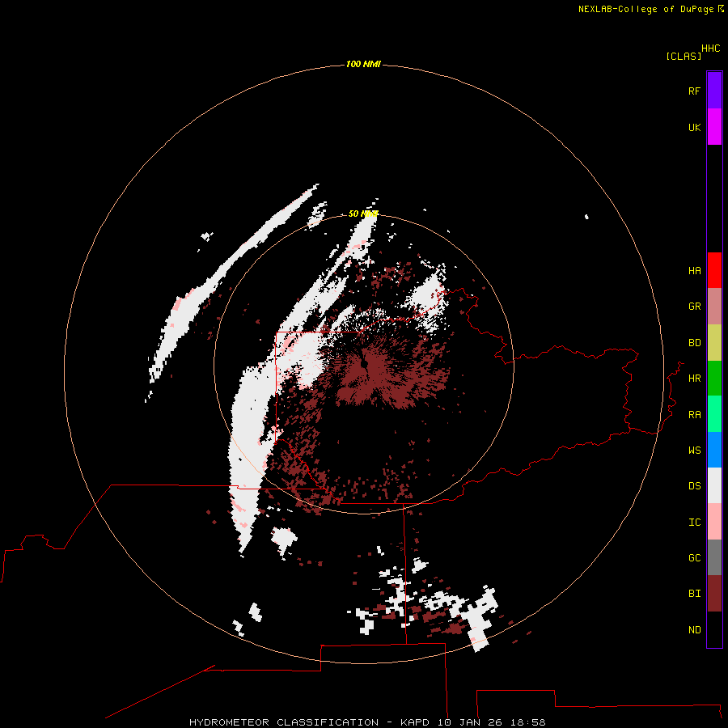The image size is (728, 728).
Task: Select the light pink IC swatch
Action: tap(714, 522)
